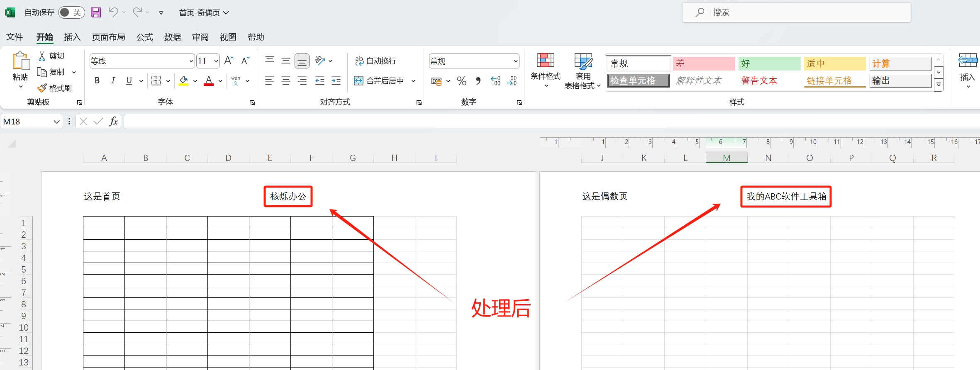Viewport: 980px width, 370px height.
Task: Expand the cell styles gallery
Action: (939, 85)
